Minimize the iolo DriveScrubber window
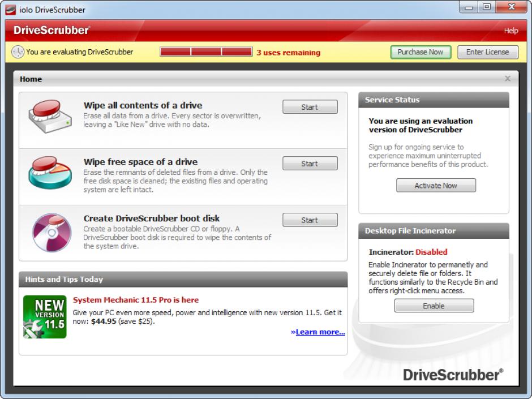The image size is (532, 399). pyautogui.click(x=469, y=7)
